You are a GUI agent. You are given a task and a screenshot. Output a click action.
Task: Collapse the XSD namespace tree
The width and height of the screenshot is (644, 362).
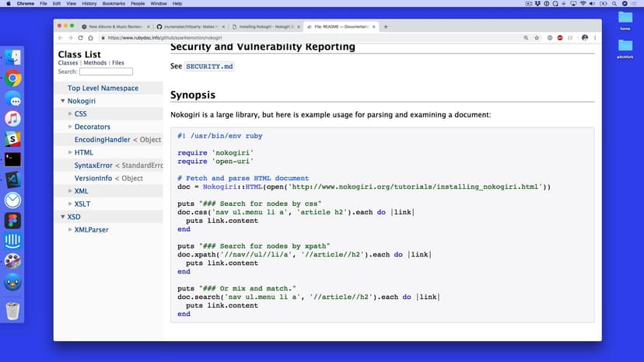click(62, 217)
